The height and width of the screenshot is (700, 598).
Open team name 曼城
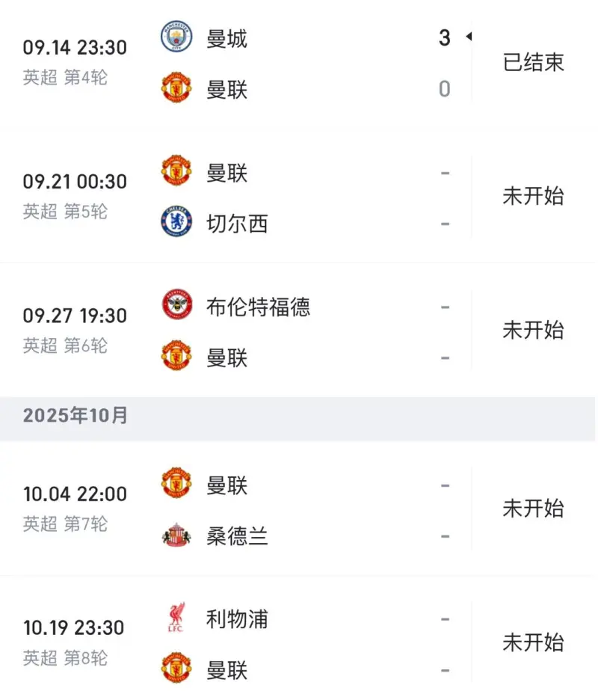[x=226, y=39]
